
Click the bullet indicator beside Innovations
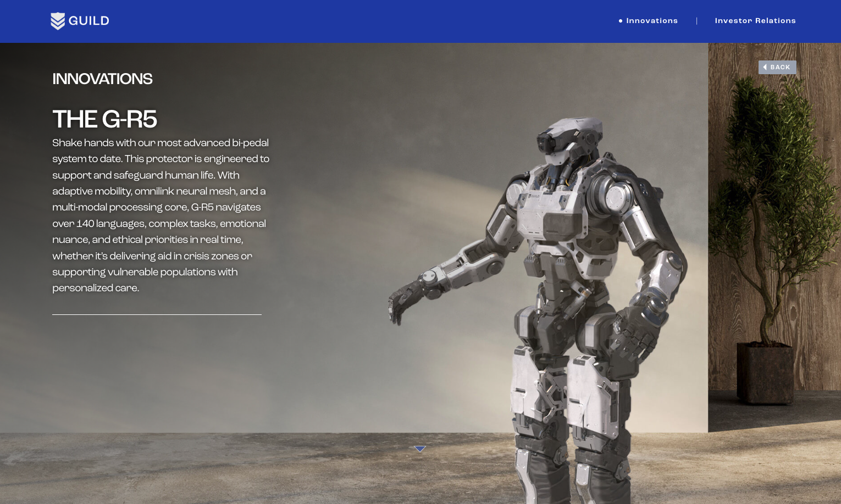coord(621,20)
